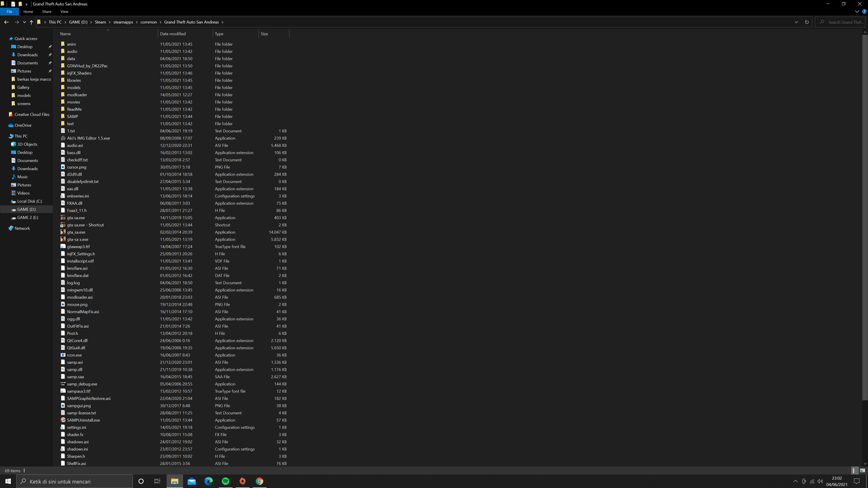Click the New folder icon in title bar

(20, 4)
